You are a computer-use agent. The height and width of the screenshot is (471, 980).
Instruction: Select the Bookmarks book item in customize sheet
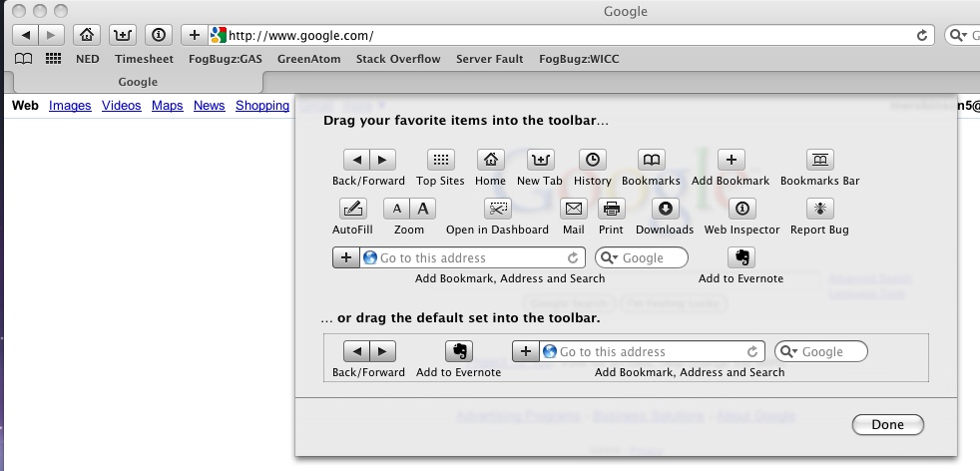[x=652, y=160]
